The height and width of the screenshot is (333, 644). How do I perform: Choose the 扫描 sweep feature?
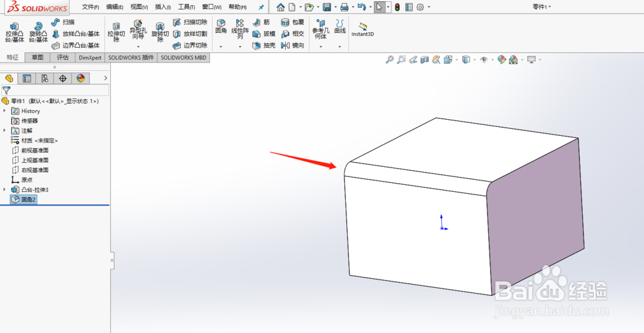[63, 22]
